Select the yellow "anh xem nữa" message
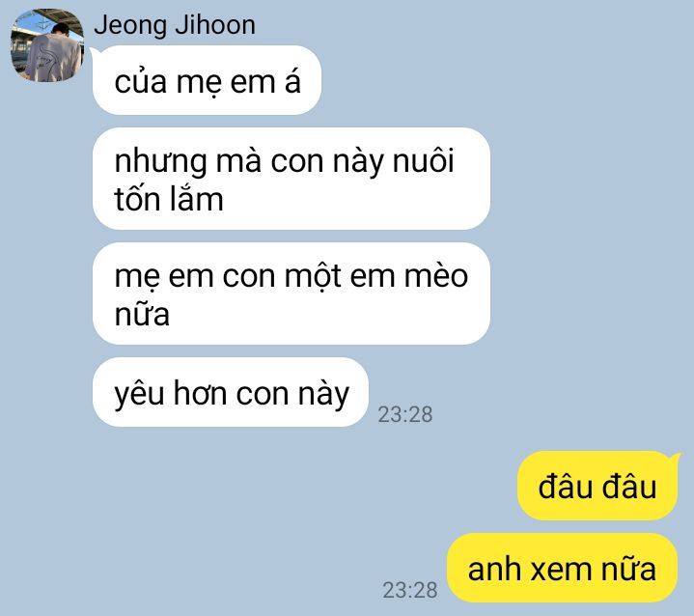This screenshot has height=616, width=694. 562,568
